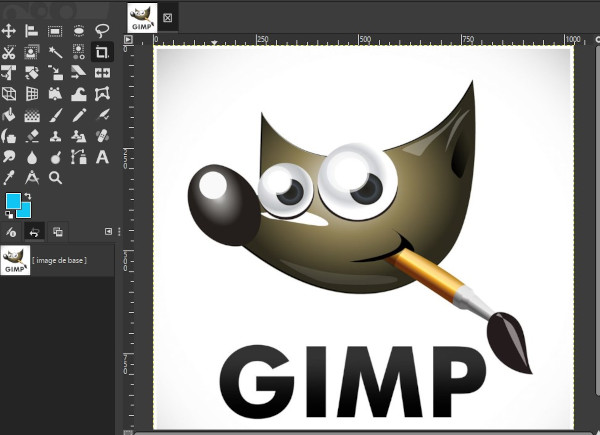Viewport: 600px width, 435px height.
Task: Choose the Select by Color tool
Action: pyautogui.click(x=79, y=52)
